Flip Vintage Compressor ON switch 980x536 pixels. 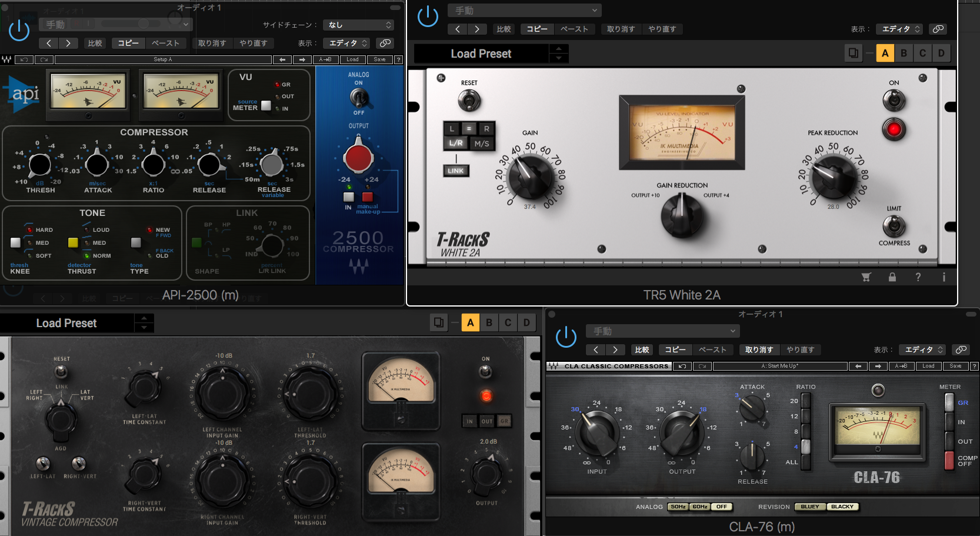pos(485,371)
